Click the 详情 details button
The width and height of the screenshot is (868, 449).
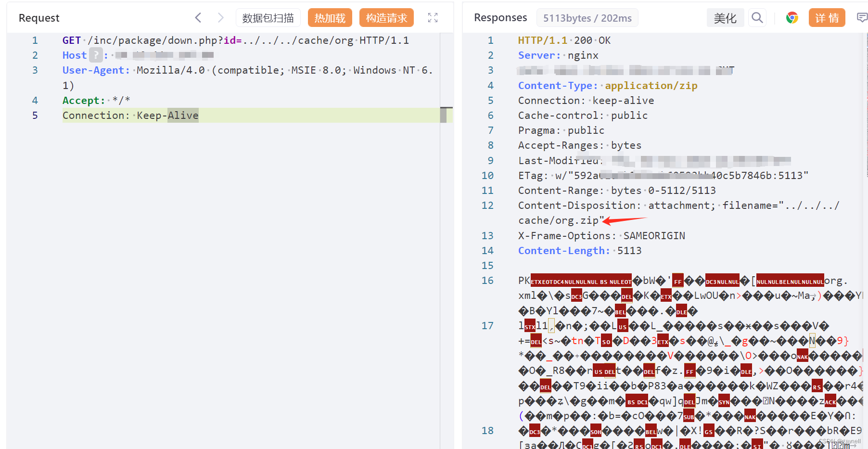tap(827, 18)
